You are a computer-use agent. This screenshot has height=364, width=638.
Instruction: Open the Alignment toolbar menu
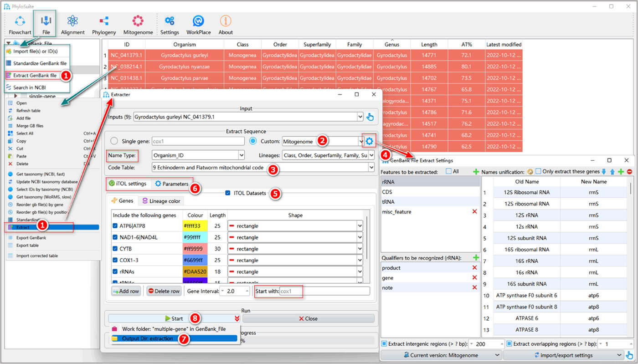coord(72,25)
